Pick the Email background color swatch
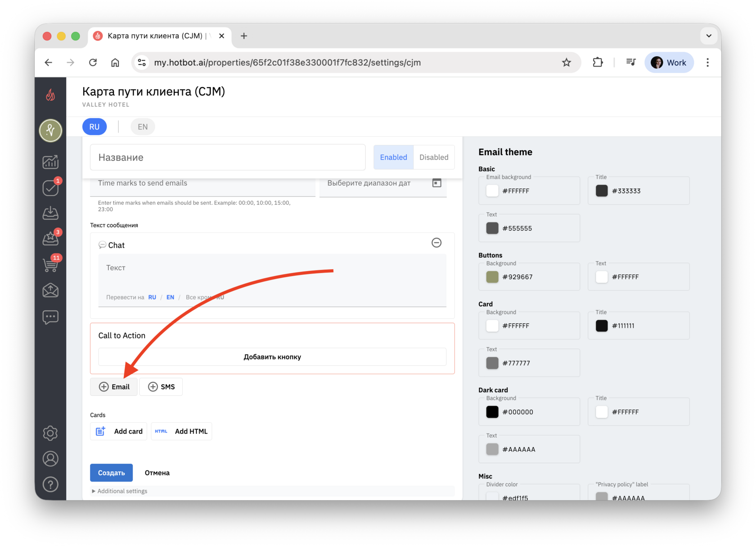 (492, 191)
